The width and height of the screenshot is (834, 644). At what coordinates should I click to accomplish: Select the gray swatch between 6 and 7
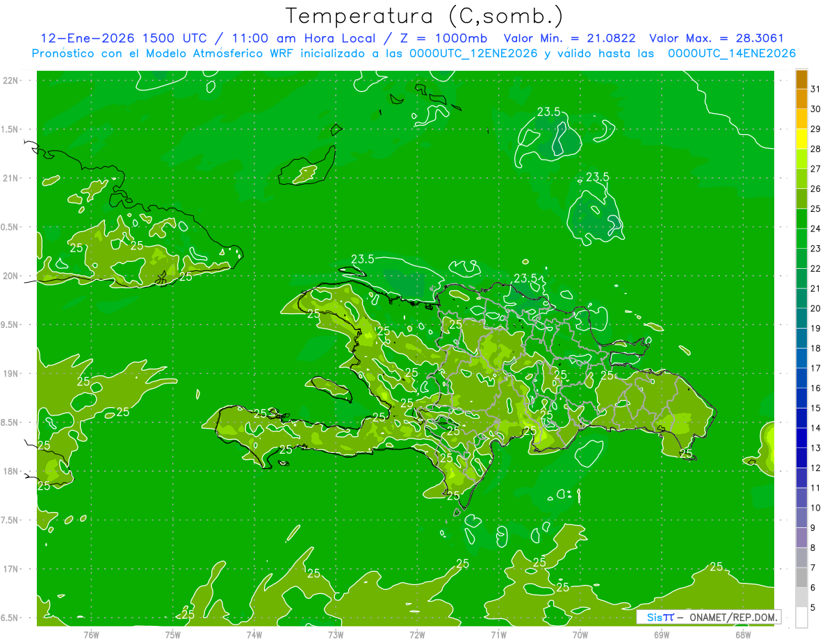(801, 577)
